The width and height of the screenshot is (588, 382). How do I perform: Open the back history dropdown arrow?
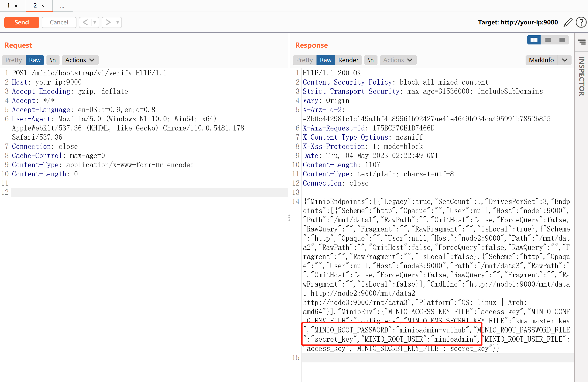click(x=95, y=22)
